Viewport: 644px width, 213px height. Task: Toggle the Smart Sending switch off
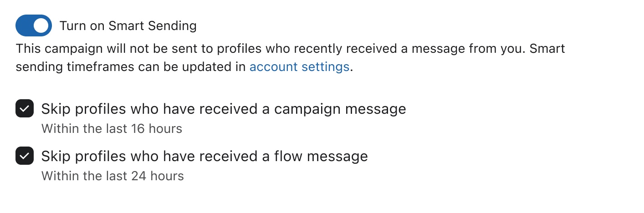(34, 25)
